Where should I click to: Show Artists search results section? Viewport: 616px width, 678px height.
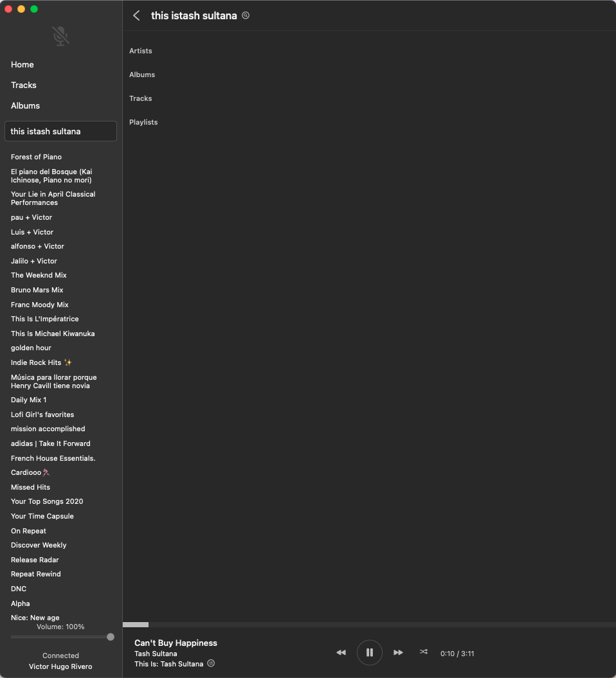click(x=141, y=51)
